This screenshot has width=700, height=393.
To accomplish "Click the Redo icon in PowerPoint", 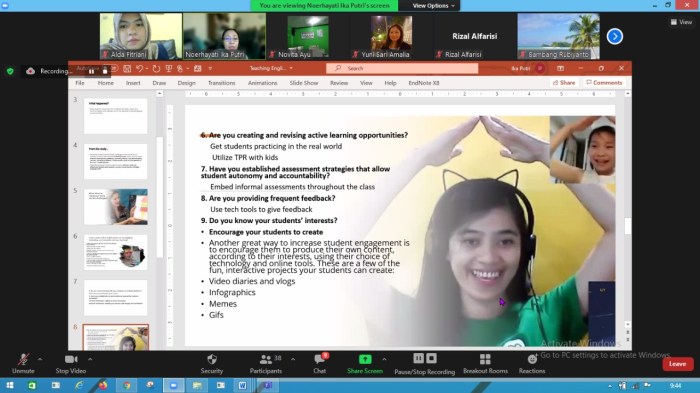I will [x=156, y=68].
